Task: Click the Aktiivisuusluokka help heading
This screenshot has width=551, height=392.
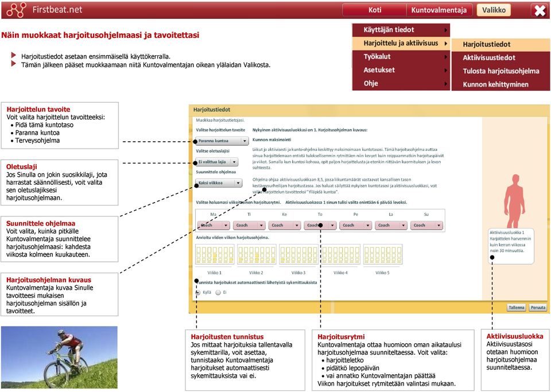Action: tap(514, 336)
